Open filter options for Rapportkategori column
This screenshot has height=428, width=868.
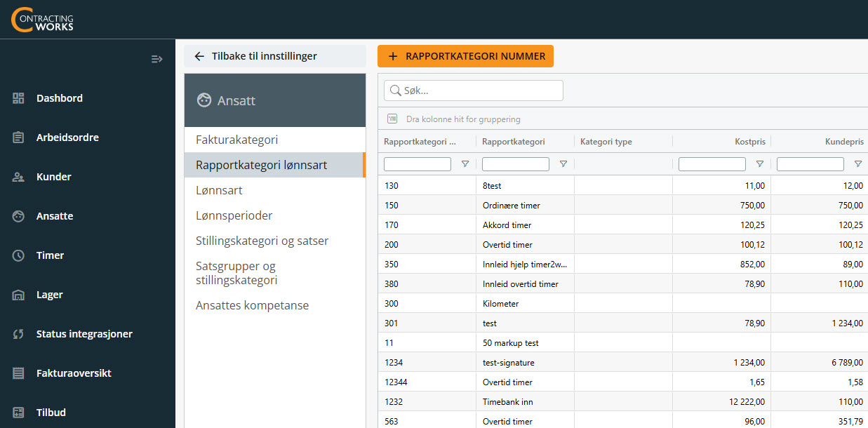click(563, 164)
